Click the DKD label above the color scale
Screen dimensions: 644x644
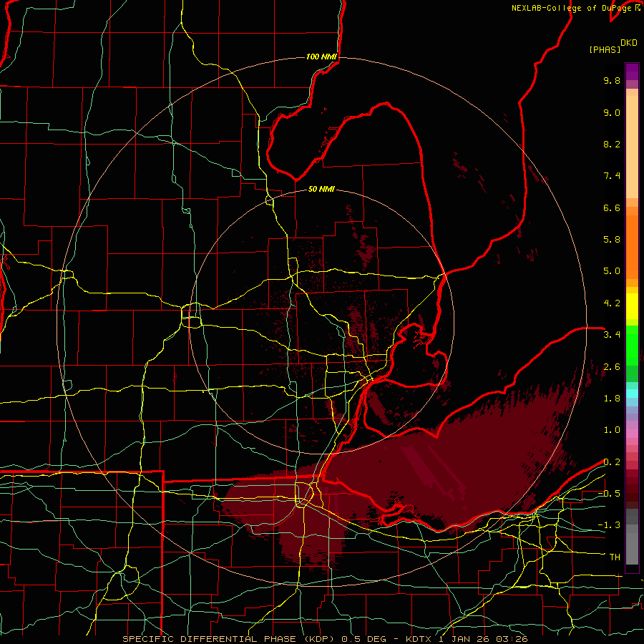(629, 43)
